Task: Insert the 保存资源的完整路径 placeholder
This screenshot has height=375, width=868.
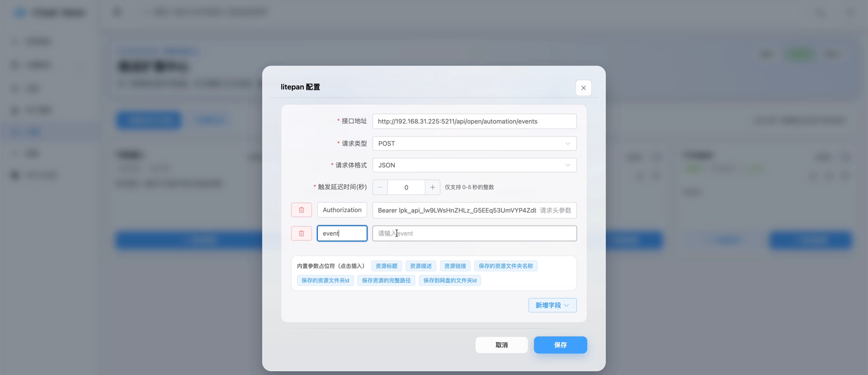Action: pos(386,281)
